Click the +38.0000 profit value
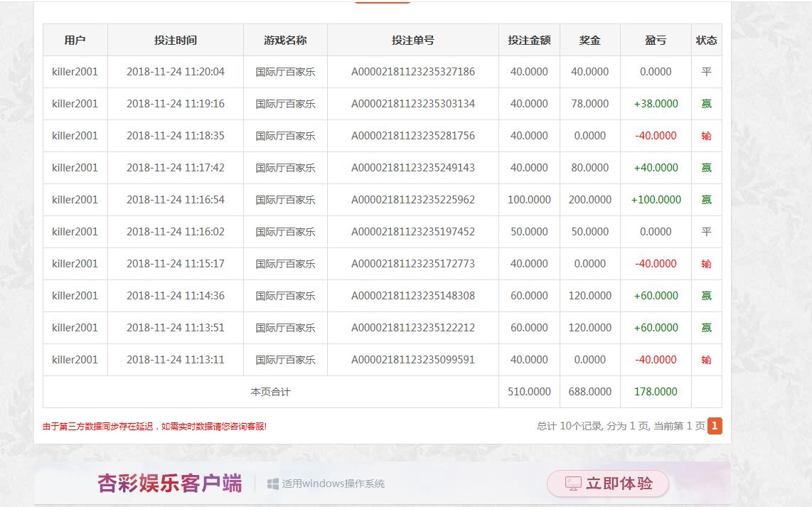Screen dimensions: 812x507 [656, 104]
